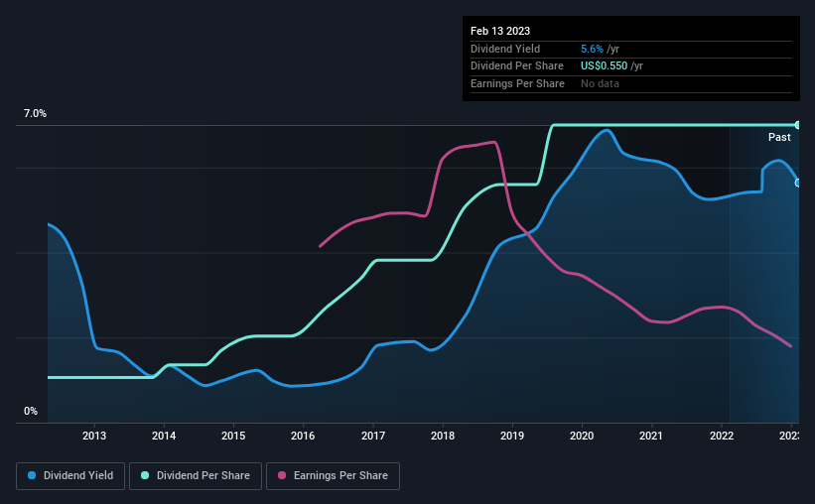Click pink dot in Earnings Per Share legend
The image size is (815, 504).
(x=283, y=475)
